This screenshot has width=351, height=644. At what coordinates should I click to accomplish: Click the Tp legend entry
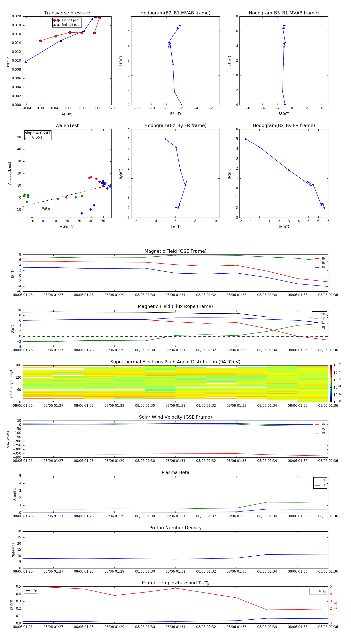(x=31, y=591)
